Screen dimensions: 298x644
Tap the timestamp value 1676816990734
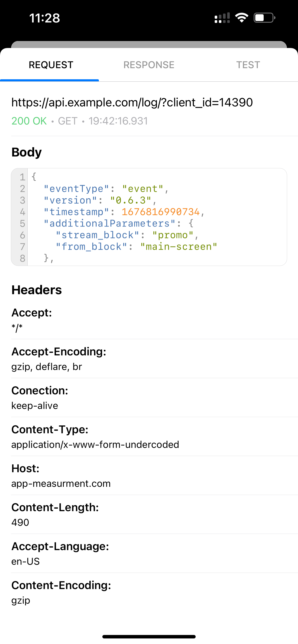pos(160,212)
